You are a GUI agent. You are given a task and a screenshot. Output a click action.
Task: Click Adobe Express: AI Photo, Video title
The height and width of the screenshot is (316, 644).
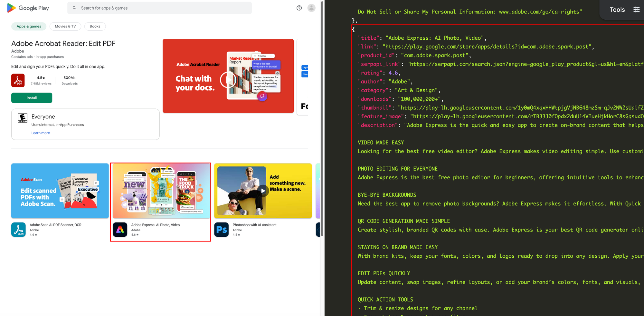[156, 225]
